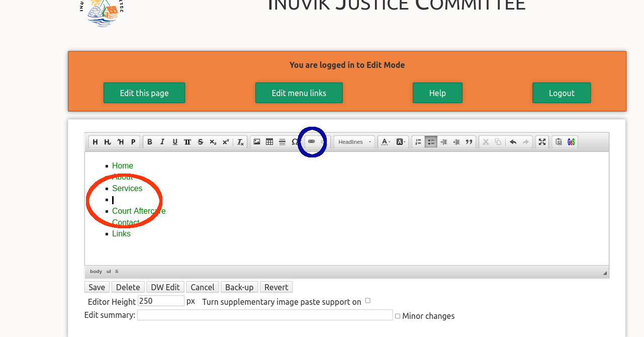The height and width of the screenshot is (337, 644).
Task: Click the Logout button
Action: point(562,93)
